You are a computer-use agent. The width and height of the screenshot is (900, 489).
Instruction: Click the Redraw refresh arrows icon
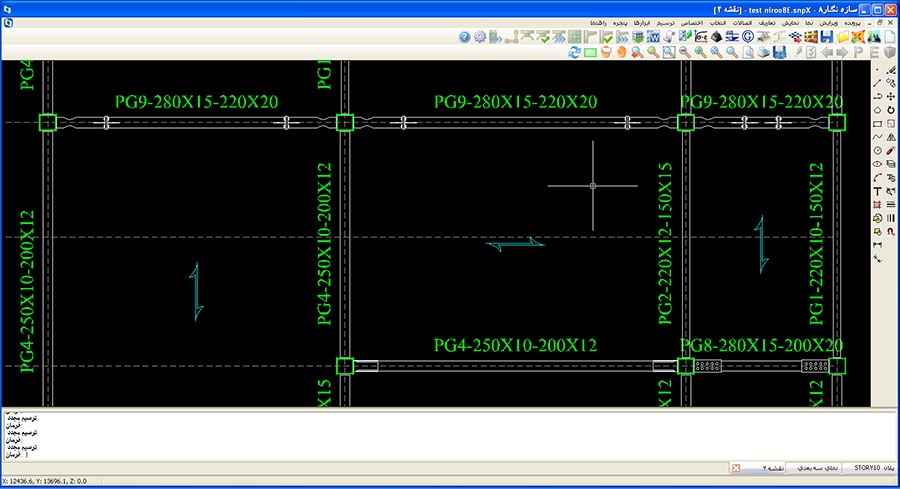pos(574,52)
